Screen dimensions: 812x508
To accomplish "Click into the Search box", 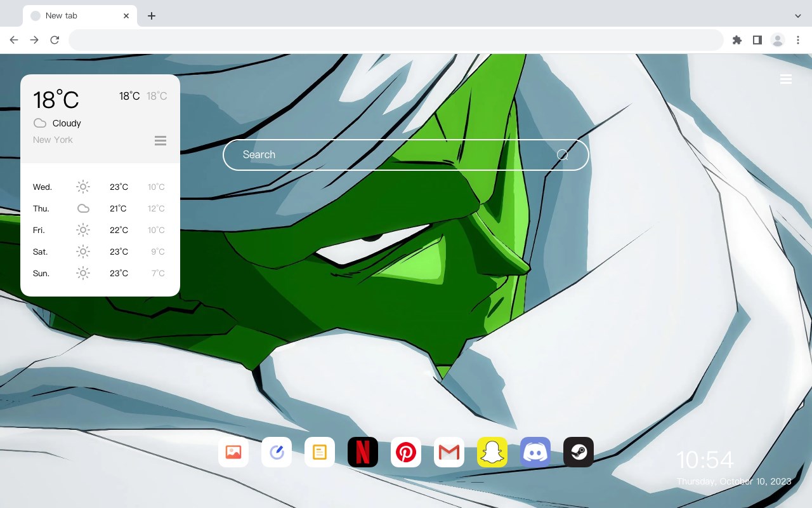I will coord(406,155).
